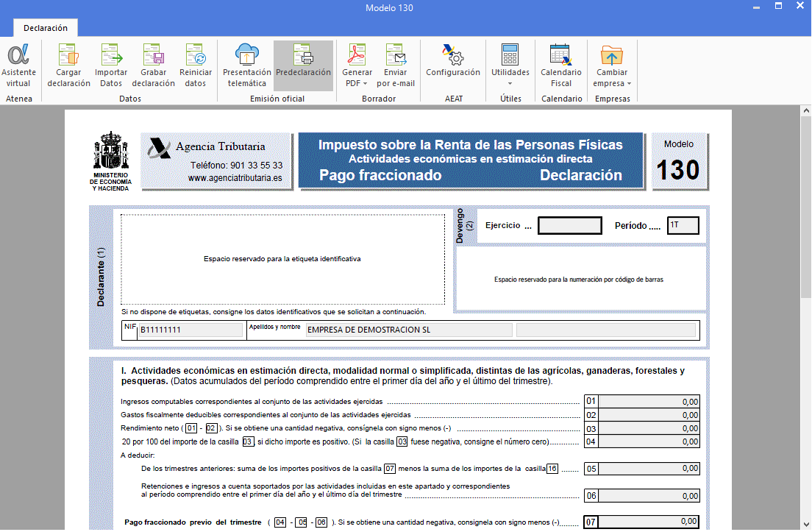Click the scrollbar down arrow

(x=806, y=524)
